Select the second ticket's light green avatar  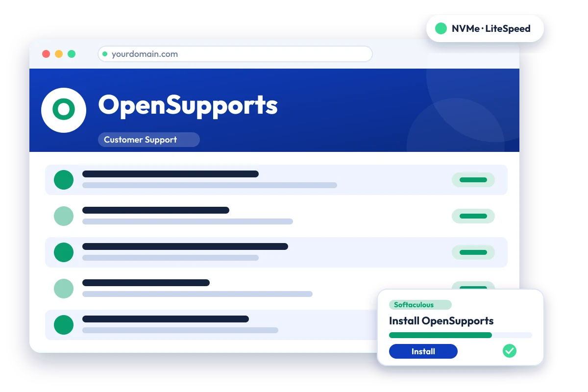coord(64,216)
